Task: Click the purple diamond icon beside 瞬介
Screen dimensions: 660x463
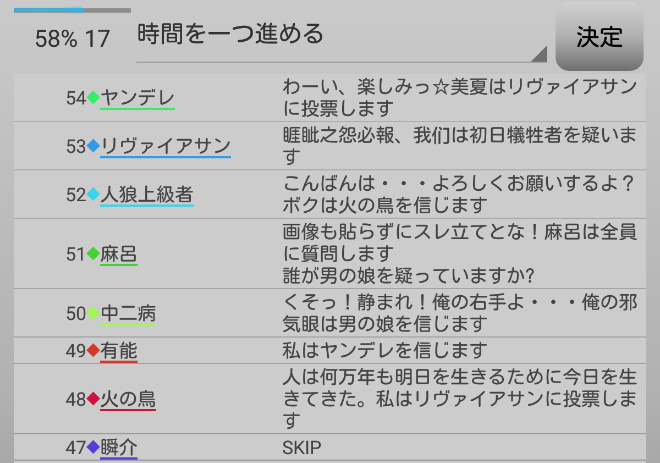Action: click(94, 448)
